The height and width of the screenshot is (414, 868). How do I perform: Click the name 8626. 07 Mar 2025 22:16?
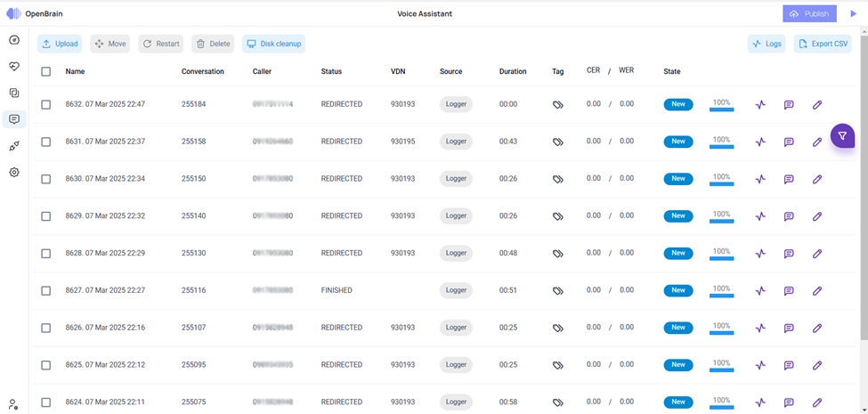[x=105, y=328]
